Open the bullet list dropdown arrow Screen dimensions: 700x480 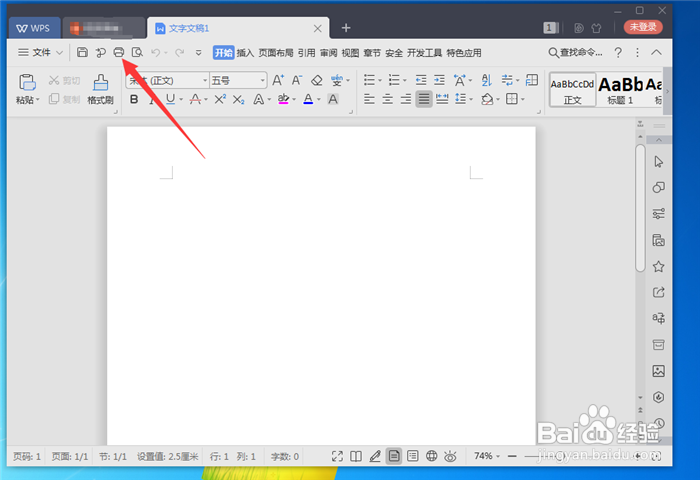380,81
